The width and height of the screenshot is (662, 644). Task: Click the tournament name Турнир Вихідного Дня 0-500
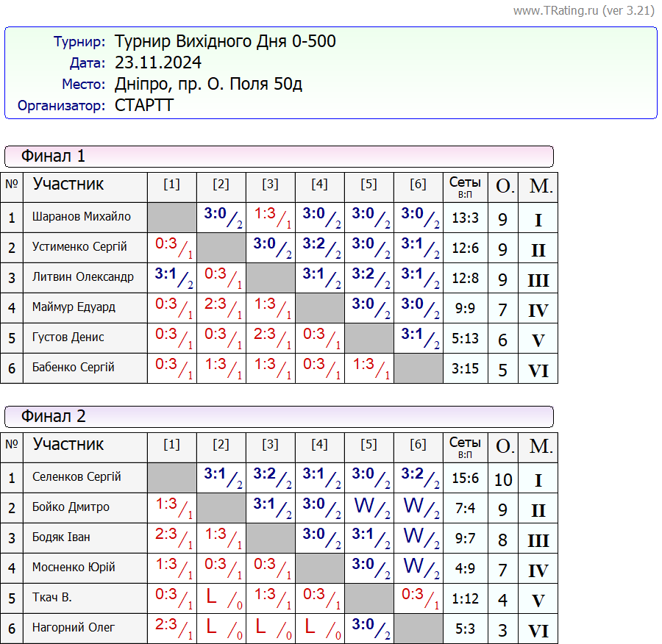point(225,41)
